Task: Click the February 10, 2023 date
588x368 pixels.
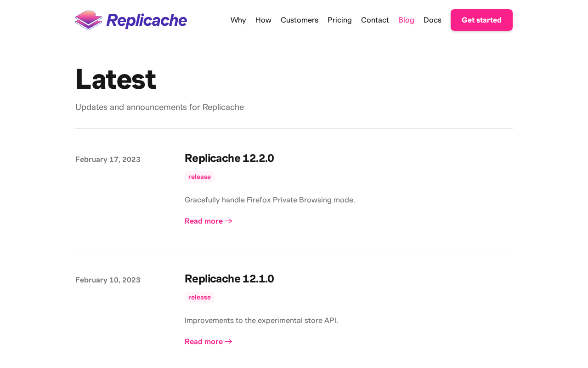Action: pos(108,280)
